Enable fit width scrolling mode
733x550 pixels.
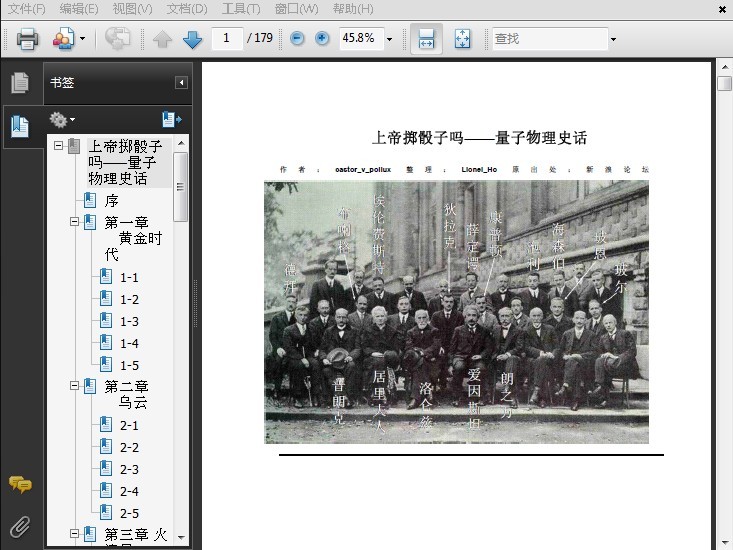pos(426,39)
